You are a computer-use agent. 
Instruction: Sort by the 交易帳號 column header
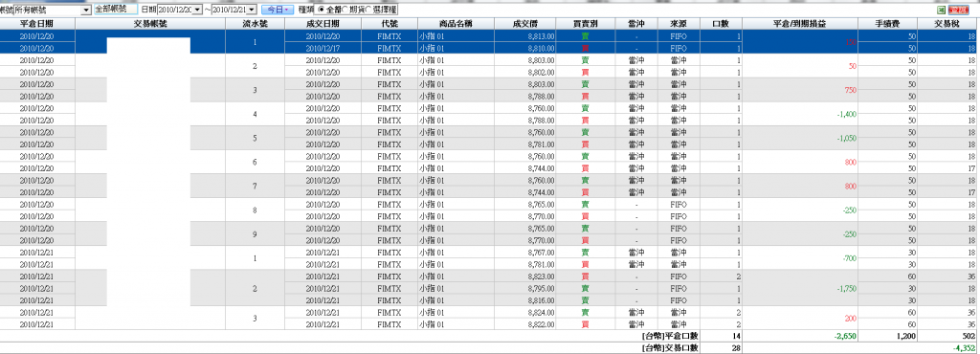click(150, 23)
